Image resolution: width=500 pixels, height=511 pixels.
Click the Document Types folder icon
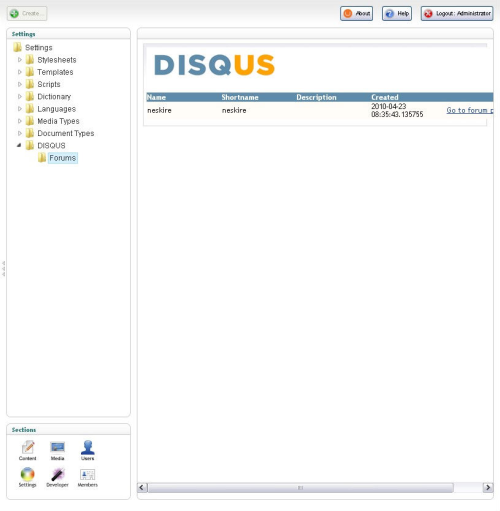pos(30,133)
